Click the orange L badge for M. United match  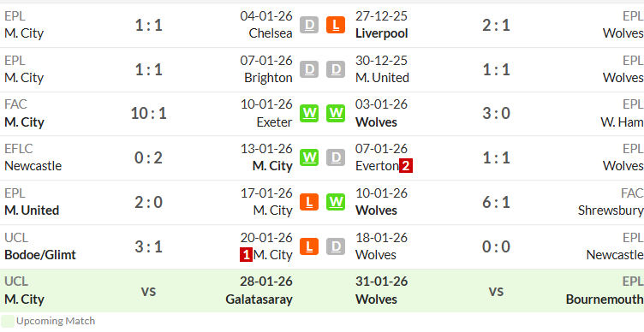click(309, 202)
